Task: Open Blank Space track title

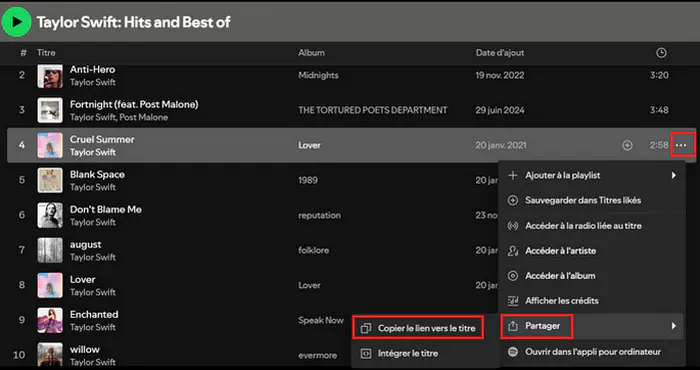Action: [97, 175]
